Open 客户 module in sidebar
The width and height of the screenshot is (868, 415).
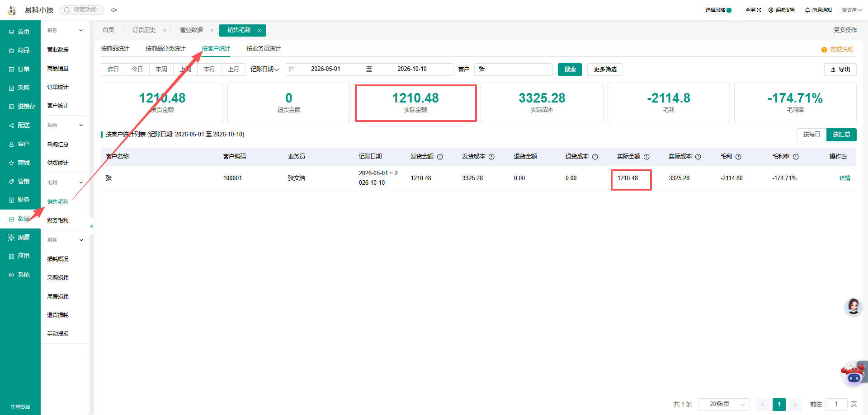(20, 144)
